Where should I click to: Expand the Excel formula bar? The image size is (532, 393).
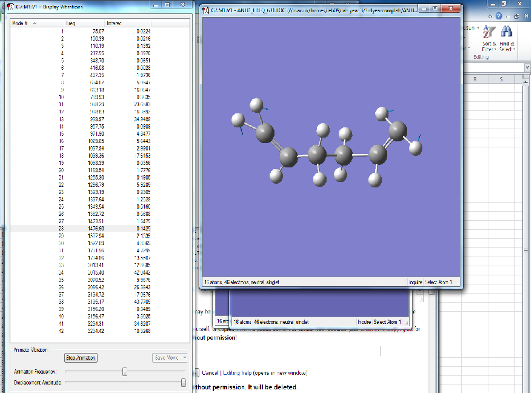(x=526, y=67)
